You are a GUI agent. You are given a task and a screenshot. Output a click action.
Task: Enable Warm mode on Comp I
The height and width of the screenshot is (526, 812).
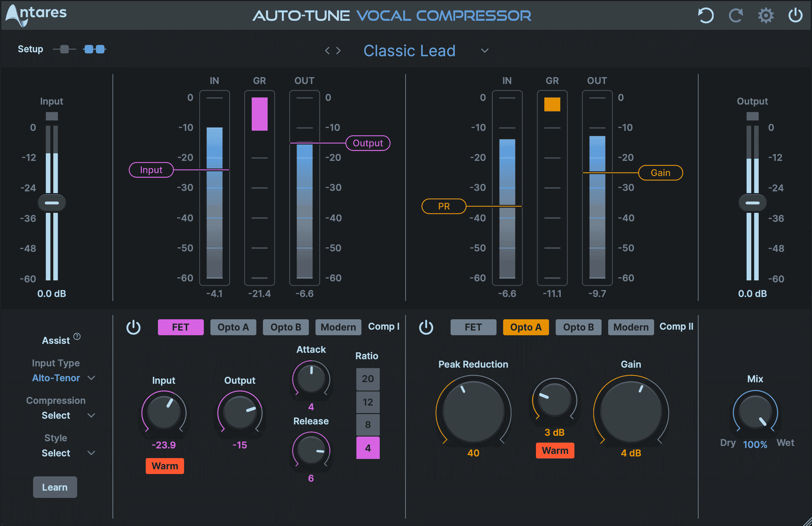[165, 466]
